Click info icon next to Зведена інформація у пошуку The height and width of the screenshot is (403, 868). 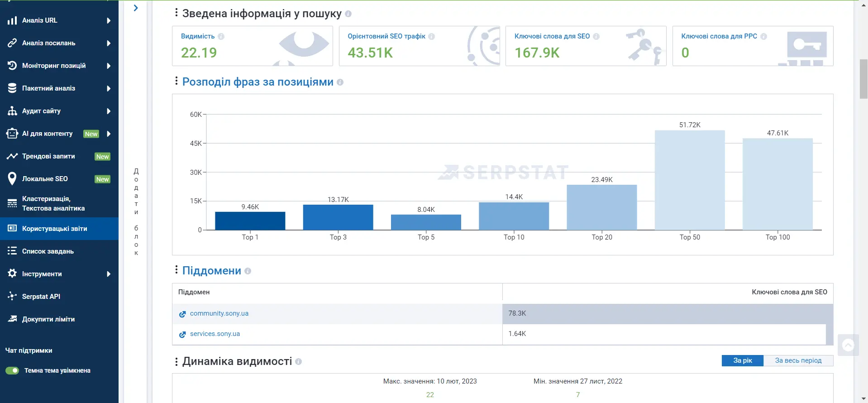(348, 14)
